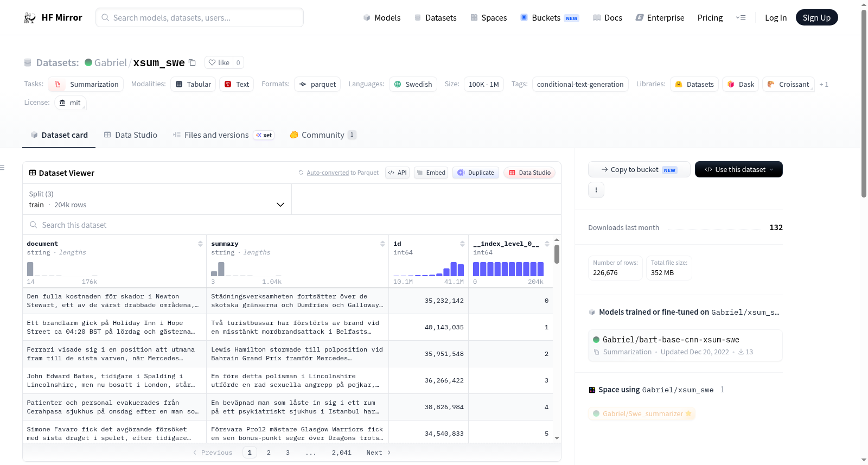Sort by summary column
The image size is (868, 465).
382,244
